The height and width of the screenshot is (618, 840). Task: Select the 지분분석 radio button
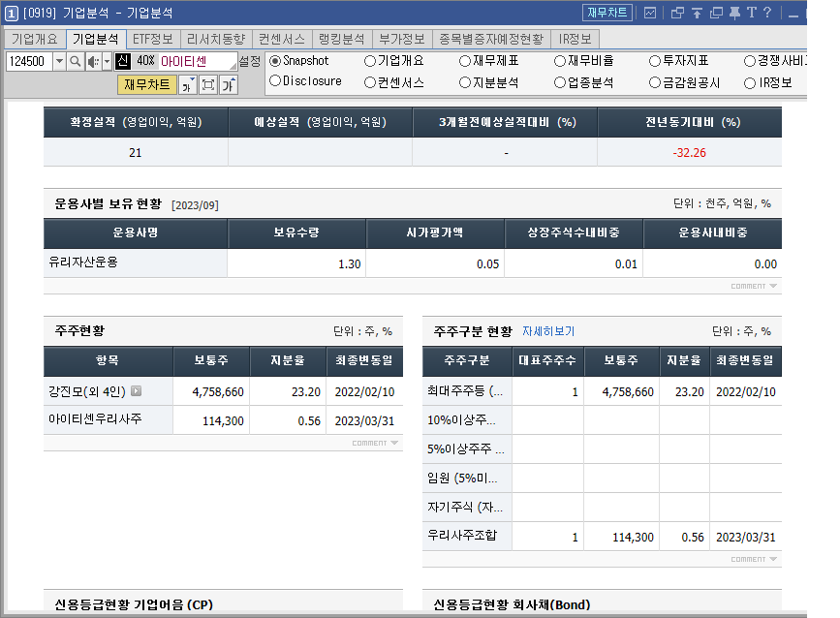[465, 82]
